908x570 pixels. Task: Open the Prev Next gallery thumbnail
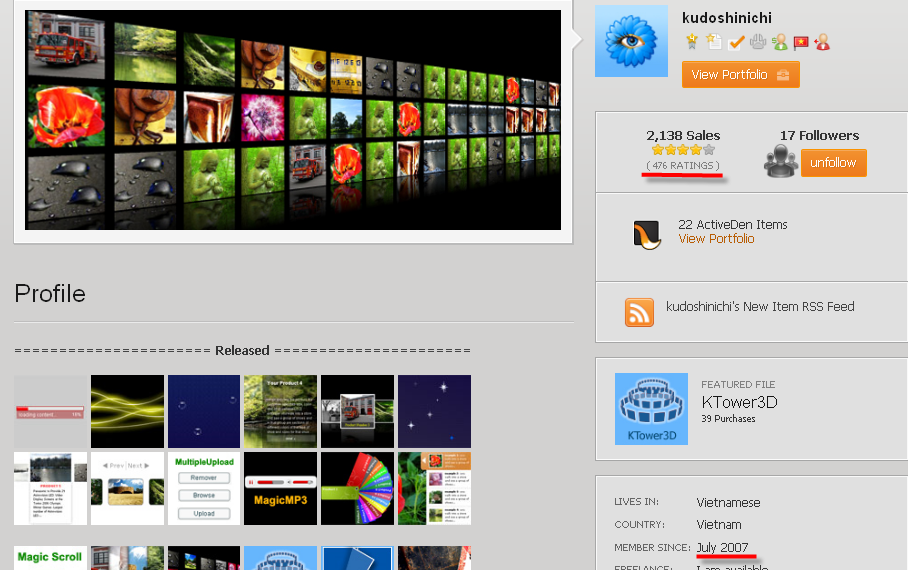coord(127,488)
